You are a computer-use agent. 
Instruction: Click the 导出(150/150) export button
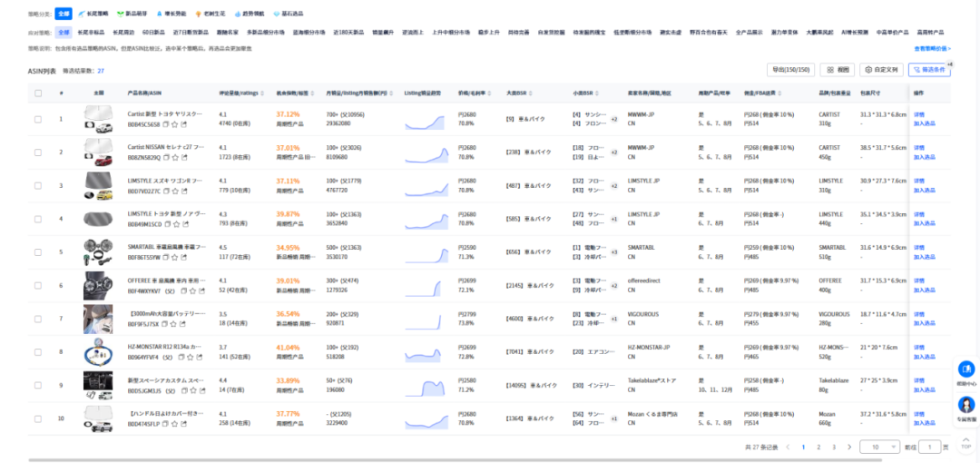pos(790,70)
